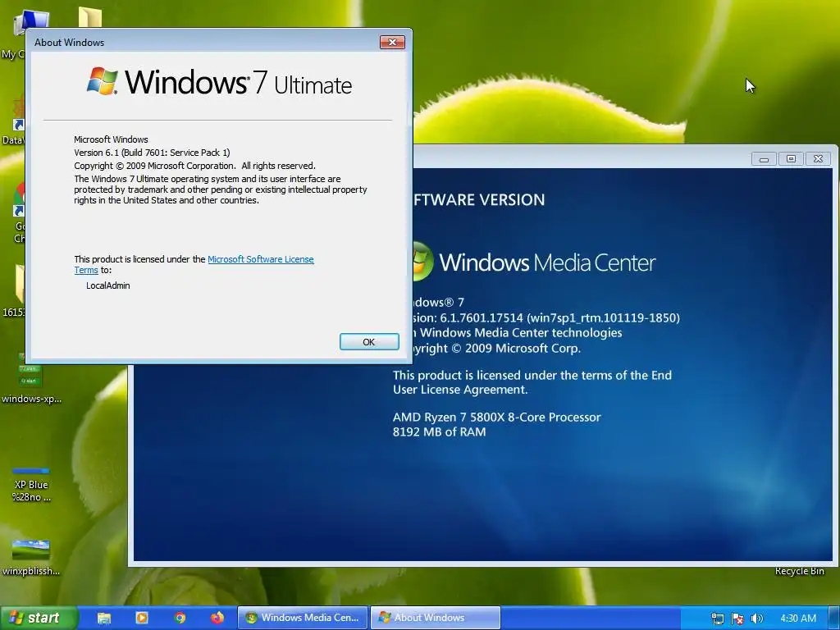Launch media player from quick launch
This screenshot has height=630, width=840.
pos(142,618)
